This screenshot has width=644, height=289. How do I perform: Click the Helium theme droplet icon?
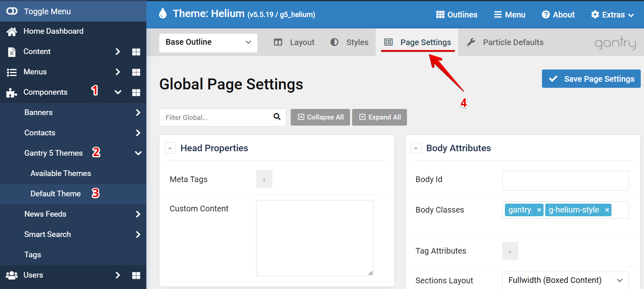[163, 13]
